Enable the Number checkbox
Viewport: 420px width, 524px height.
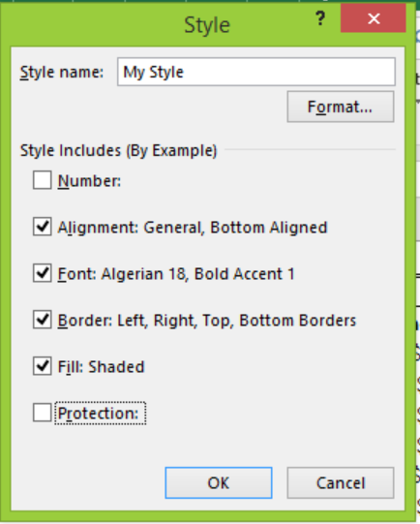(x=42, y=180)
